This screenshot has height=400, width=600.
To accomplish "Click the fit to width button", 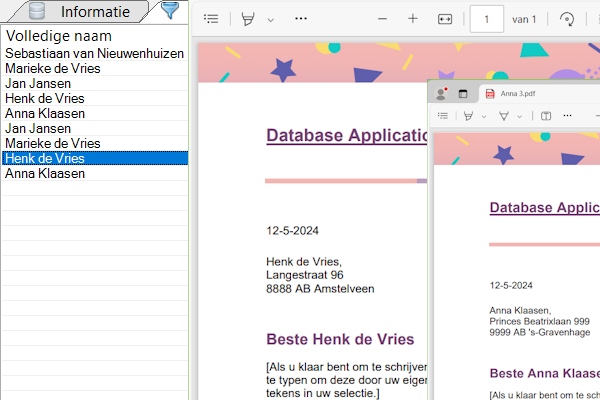I will (446, 19).
